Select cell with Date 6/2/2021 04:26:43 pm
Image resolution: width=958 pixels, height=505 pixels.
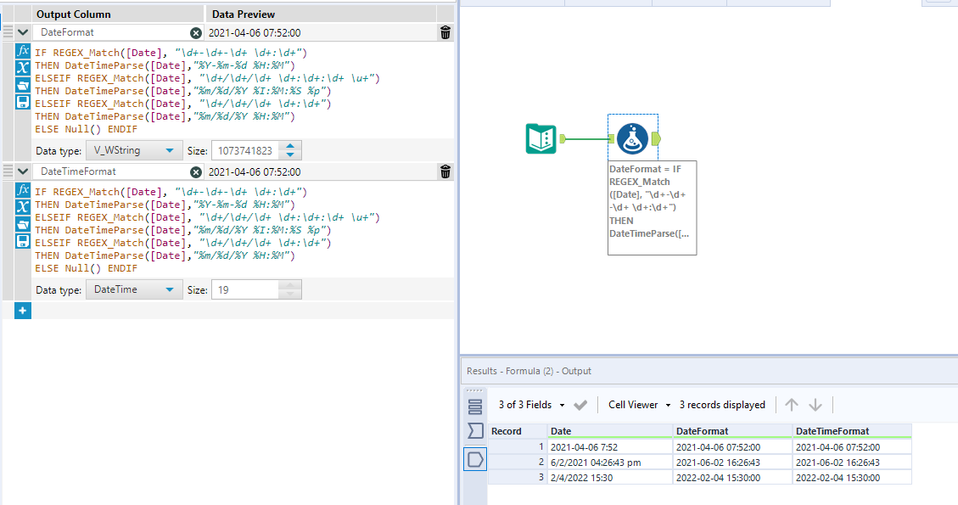pyautogui.click(x=610, y=462)
